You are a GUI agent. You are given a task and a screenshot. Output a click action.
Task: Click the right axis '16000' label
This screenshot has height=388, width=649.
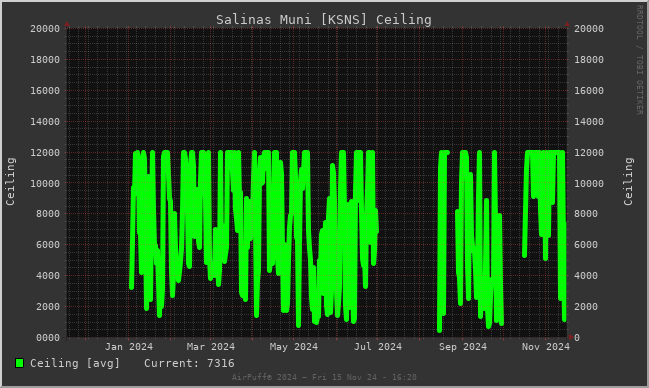589,91
